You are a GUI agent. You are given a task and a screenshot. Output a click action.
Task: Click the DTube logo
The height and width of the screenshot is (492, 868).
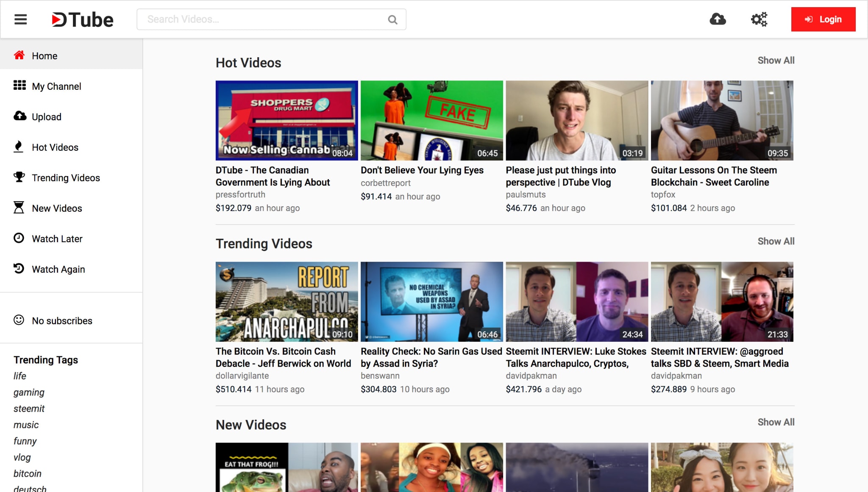pos(82,19)
